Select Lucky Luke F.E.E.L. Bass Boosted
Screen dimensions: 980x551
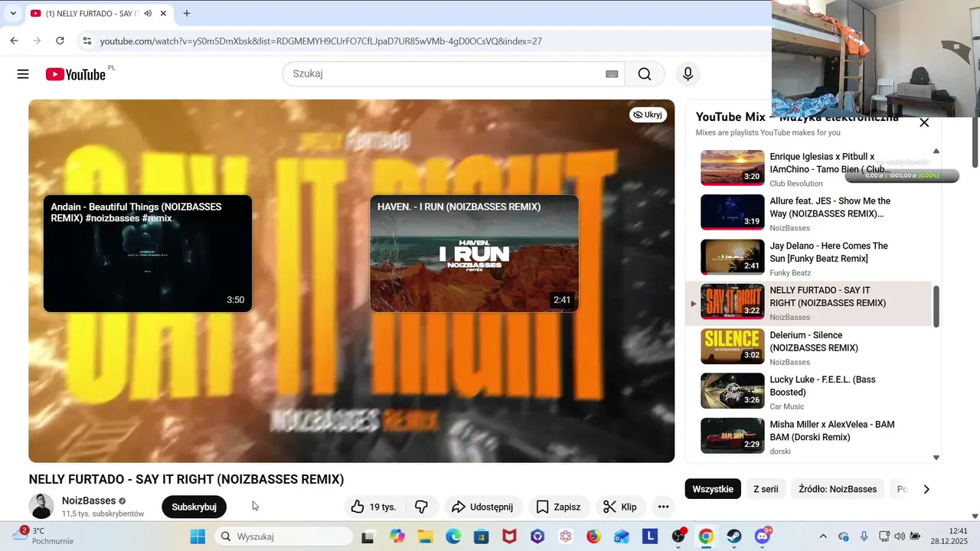[808, 391]
